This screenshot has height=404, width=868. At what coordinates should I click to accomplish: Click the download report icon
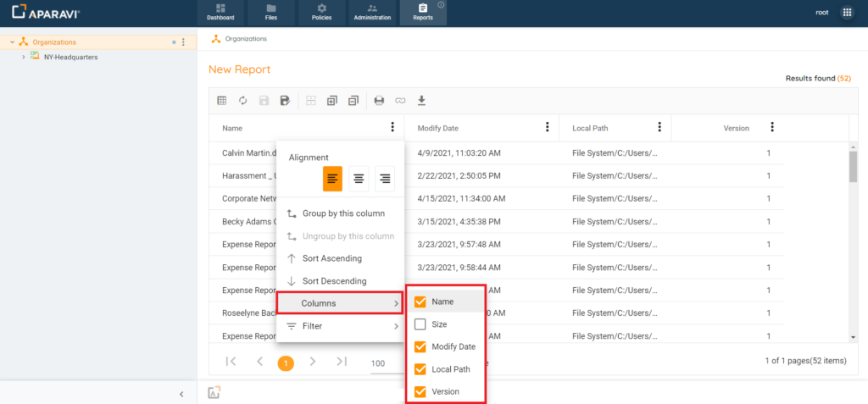(x=421, y=101)
